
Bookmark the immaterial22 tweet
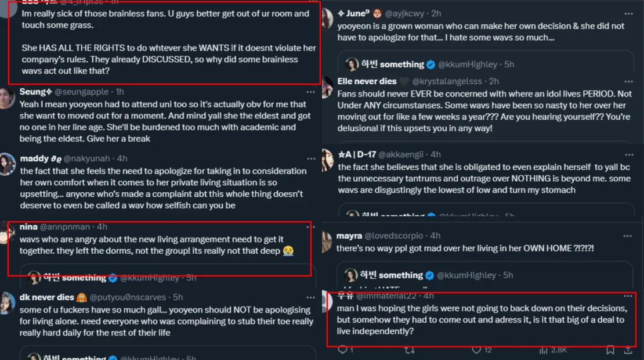[610, 350]
